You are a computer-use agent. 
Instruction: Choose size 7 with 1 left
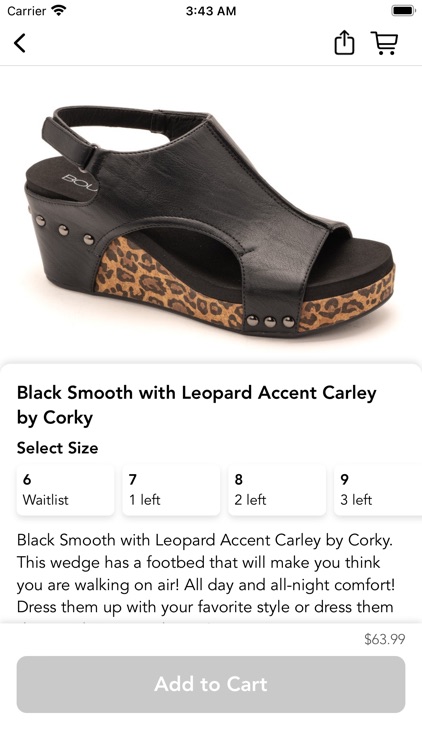click(x=171, y=490)
